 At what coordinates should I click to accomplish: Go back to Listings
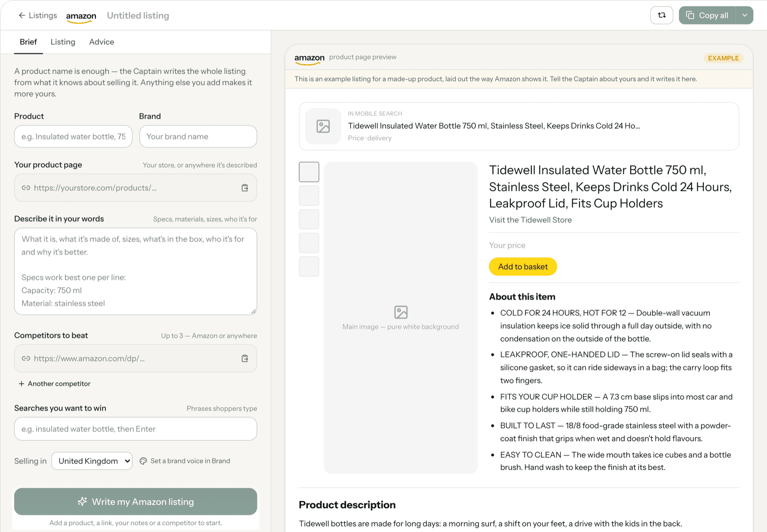tap(37, 15)
